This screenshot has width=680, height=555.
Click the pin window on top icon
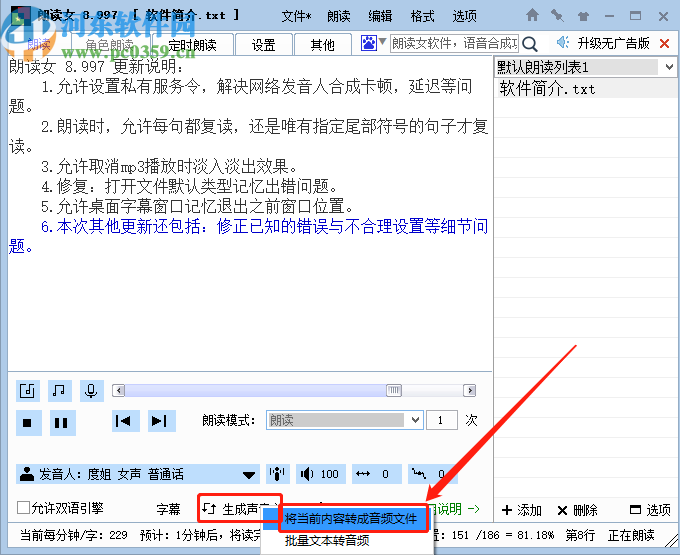tap(557, 16)
